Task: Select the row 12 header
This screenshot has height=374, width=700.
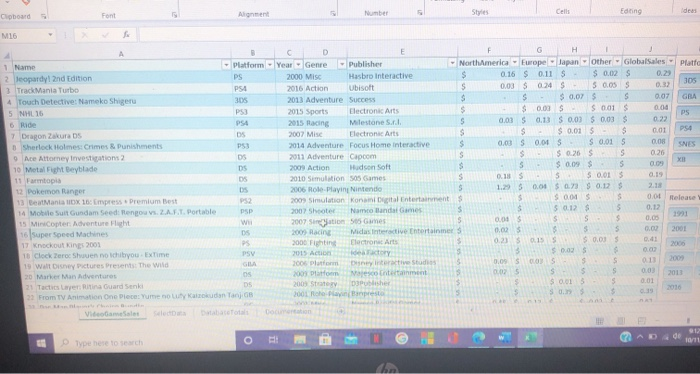Action: click(19, 192)
